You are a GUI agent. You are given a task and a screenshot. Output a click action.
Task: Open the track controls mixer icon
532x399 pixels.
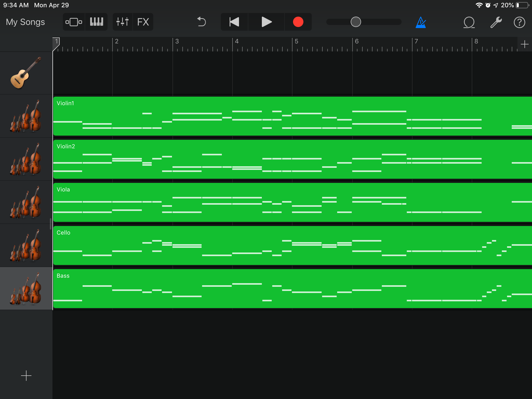coord(122,22)
